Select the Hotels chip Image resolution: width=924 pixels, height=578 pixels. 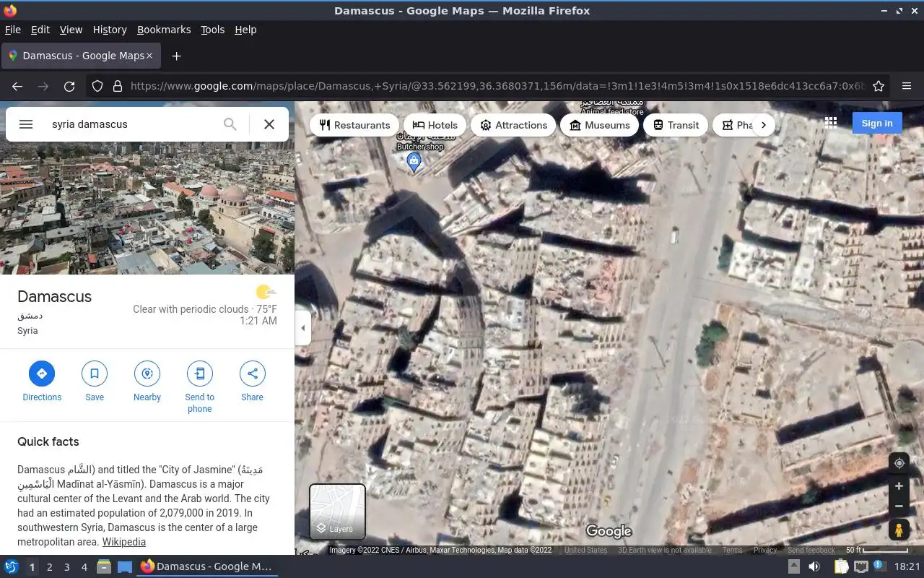[435, 125]
